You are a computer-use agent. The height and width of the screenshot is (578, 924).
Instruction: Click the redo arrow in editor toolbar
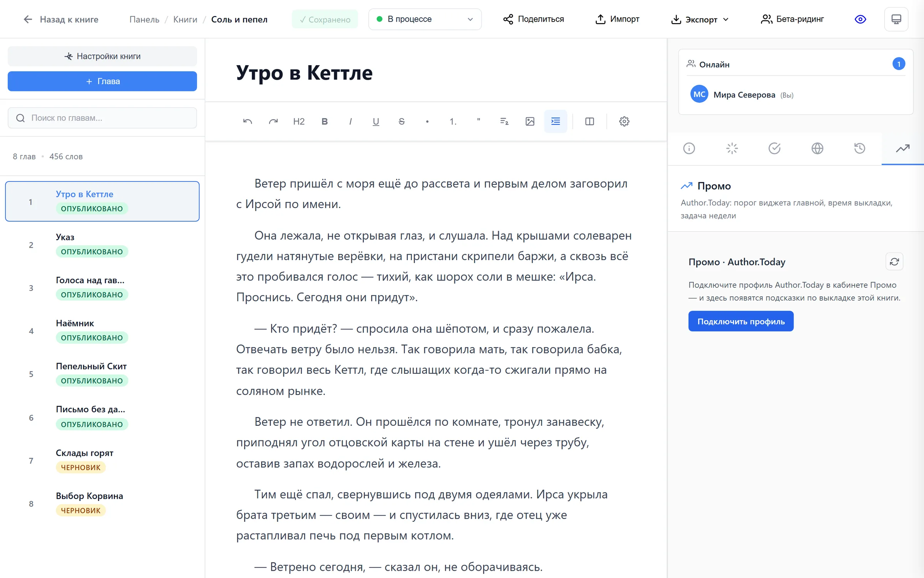(x=273, y=121)
